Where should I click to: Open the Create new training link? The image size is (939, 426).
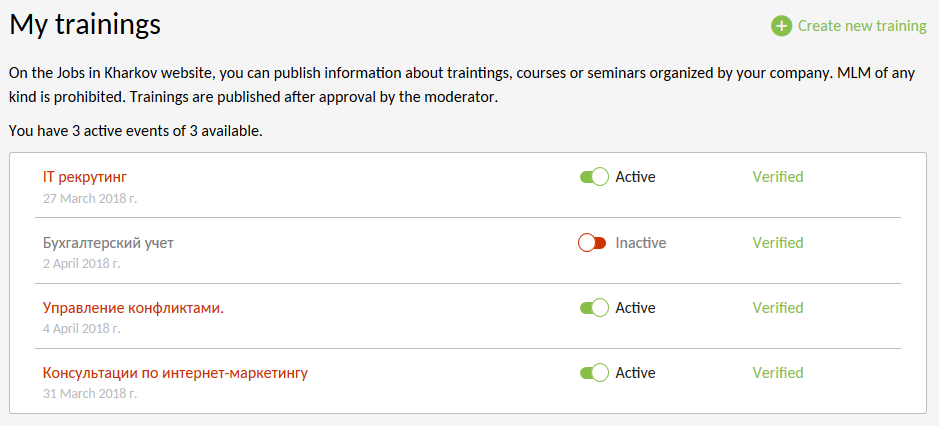861,26
